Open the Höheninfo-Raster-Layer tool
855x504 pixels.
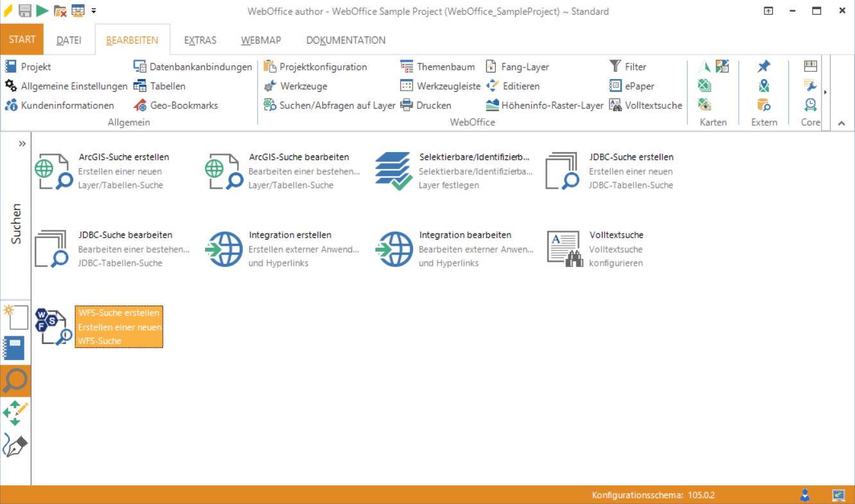click(545, 105)
